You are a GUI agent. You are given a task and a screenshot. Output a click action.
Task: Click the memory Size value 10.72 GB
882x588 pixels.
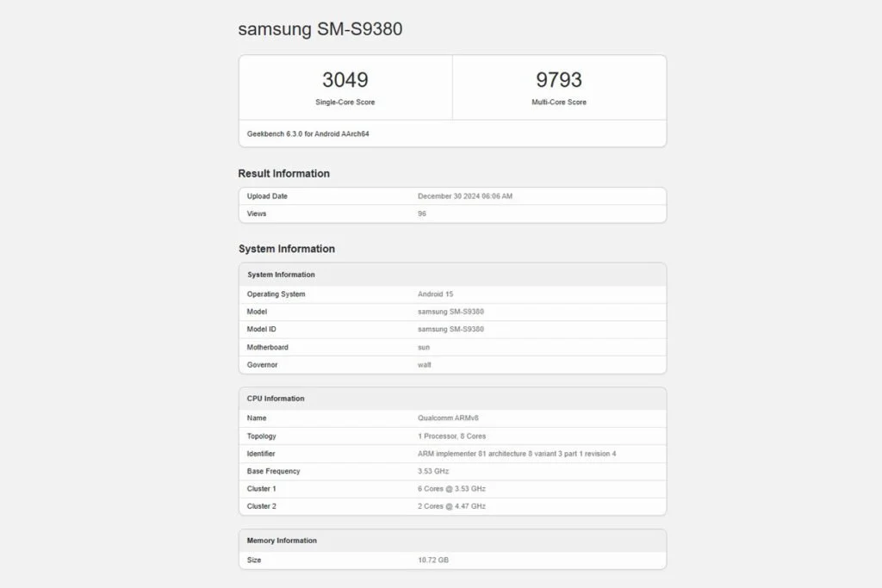[433, 560]
